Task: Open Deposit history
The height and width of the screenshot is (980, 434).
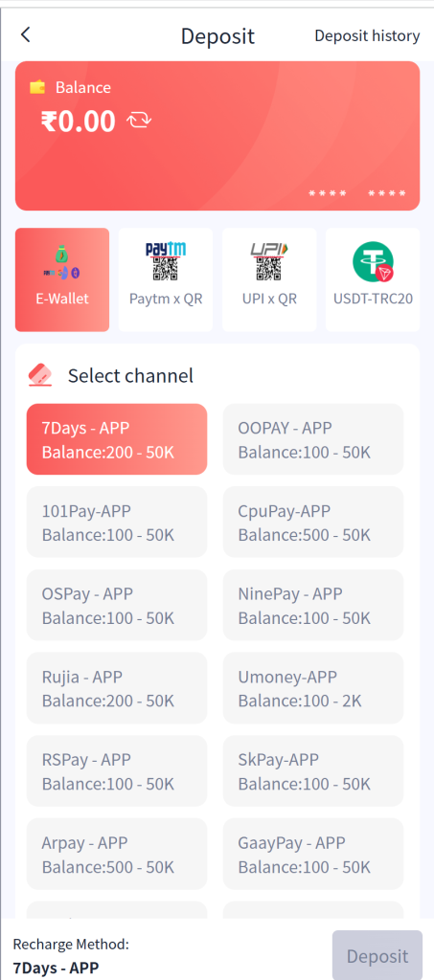Action: 367,35
